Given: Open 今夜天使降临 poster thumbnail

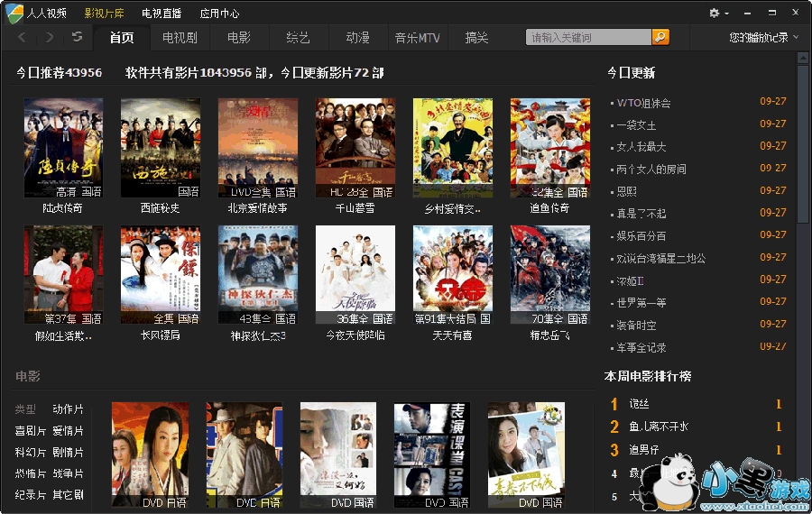Looking at the screenshot, I should click(x=355, y=274).
